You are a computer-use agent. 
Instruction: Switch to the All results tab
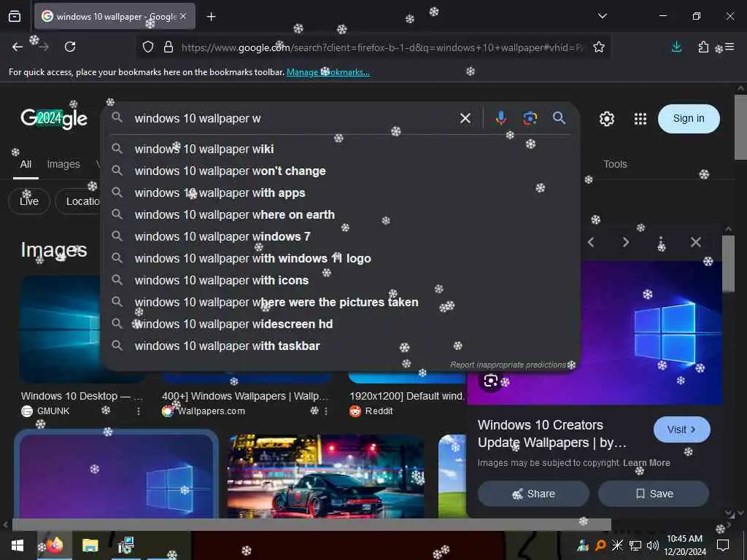tap(26, 164)
